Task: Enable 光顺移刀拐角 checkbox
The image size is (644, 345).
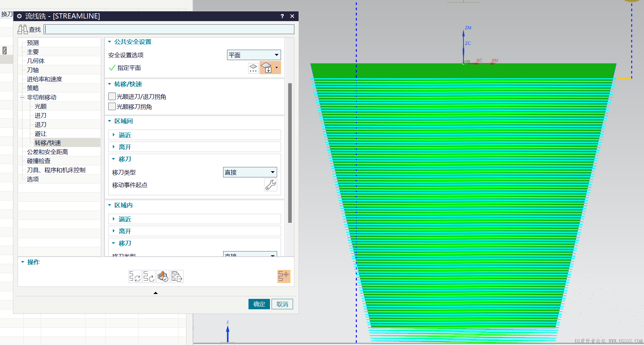Action: click(112, 107)
